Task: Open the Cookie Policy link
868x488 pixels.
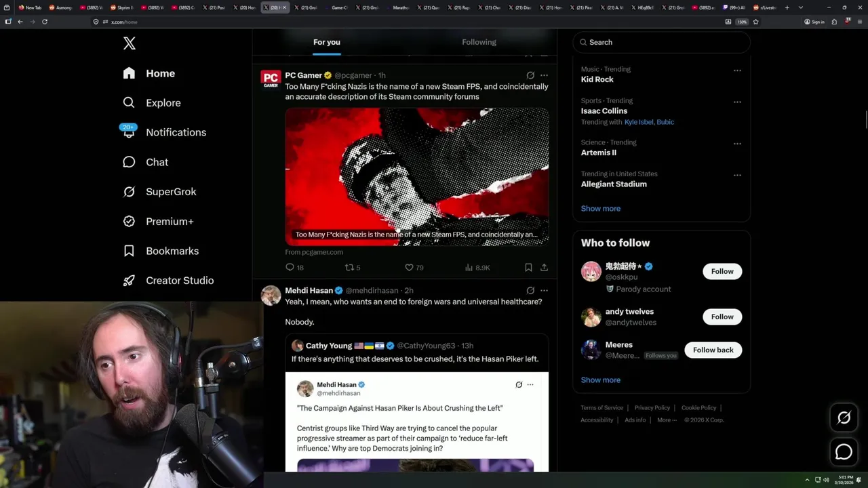Action: click(699, 408)
